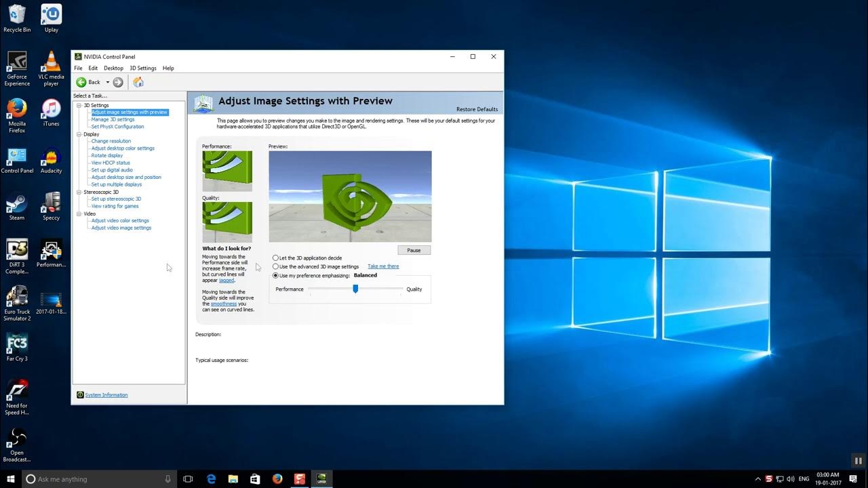Click the Quality preview thumbnail
Viewport: 868px width, 488px height.
tap(227, 222)
